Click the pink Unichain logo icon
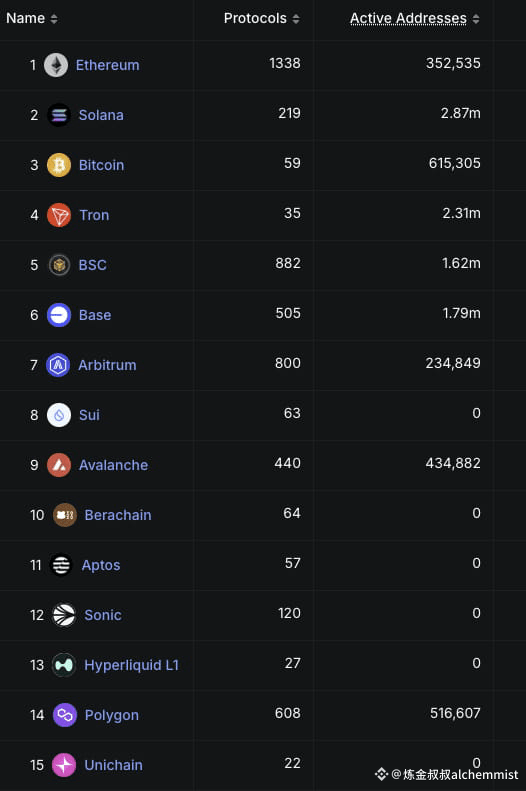Viewport: 526px width, 791px height. tap(64, 765)
